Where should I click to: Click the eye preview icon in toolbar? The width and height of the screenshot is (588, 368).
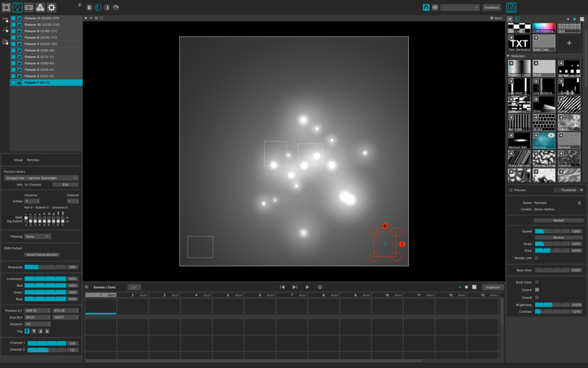click(x=435, y=8)
